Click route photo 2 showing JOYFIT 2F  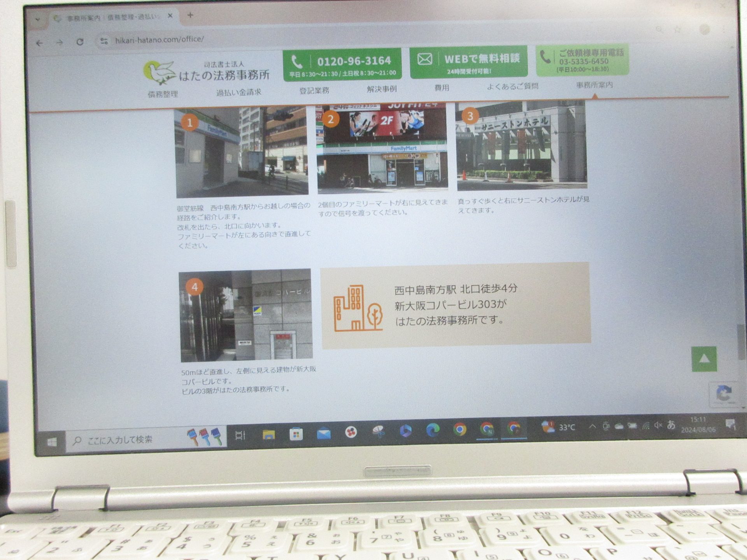[x=382, y=148]
